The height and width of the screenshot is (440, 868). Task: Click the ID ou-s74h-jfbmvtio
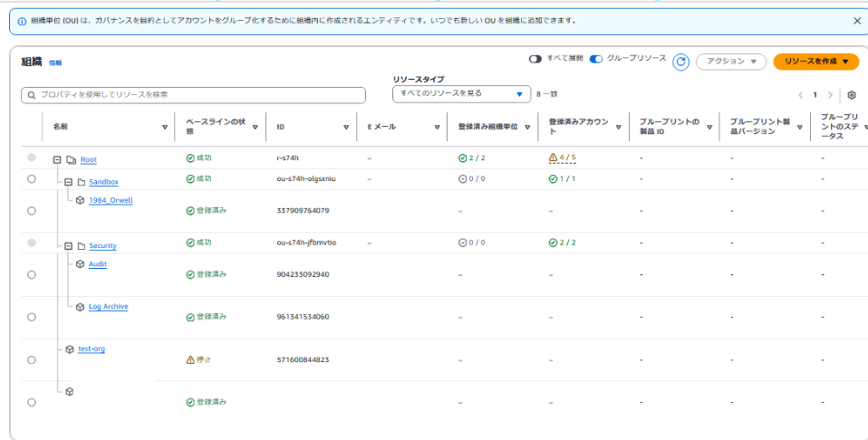click(x=306, y=243)
